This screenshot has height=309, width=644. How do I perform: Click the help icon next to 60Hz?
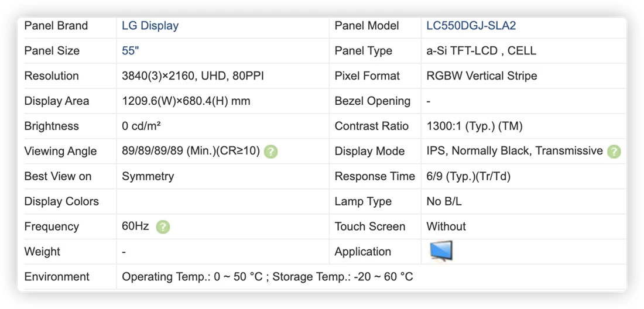coord(163,226)
